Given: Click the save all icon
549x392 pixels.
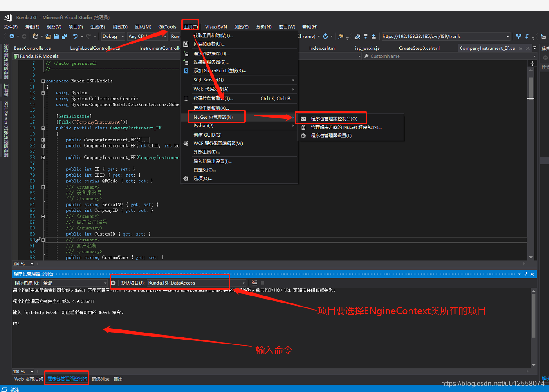Looking at the screenshot, I should point(64,36).
